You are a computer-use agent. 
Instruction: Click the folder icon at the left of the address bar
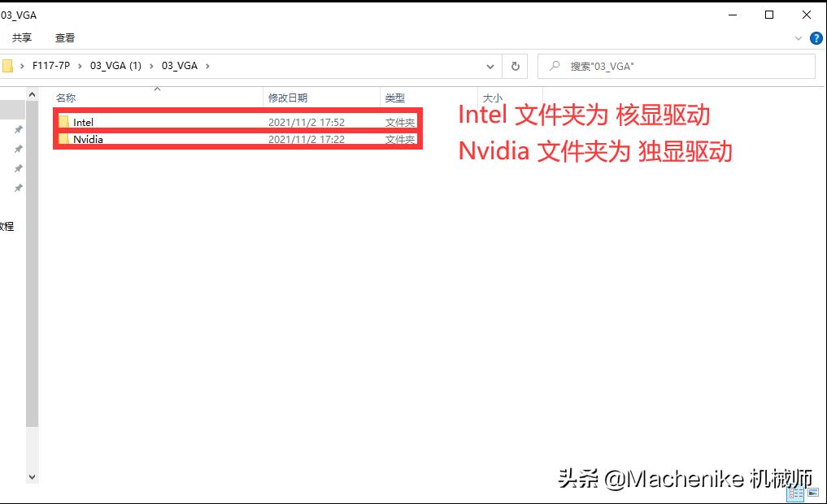tap(8, 66)
